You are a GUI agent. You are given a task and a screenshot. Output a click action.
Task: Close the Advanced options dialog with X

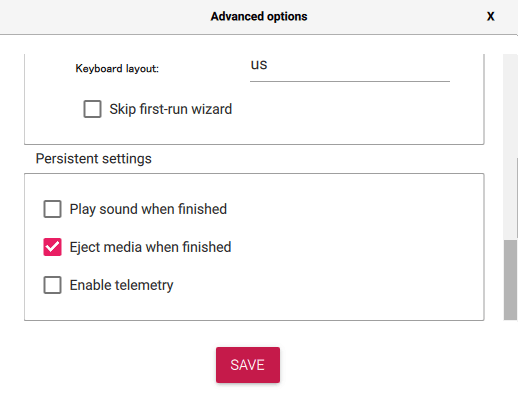[490, 16]
